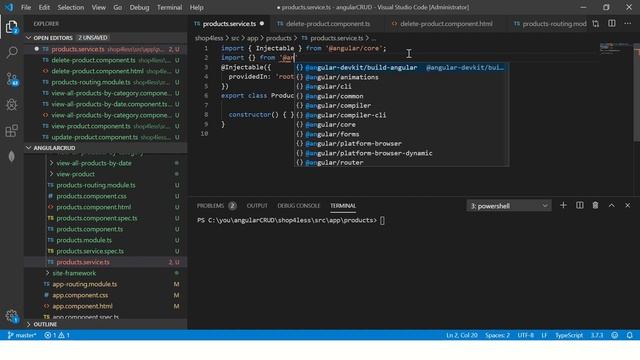Image resolution: width=640 pixels, height=360 pixels.
Task: Switch to products-routing.module tab
Action: pos(549,24)
